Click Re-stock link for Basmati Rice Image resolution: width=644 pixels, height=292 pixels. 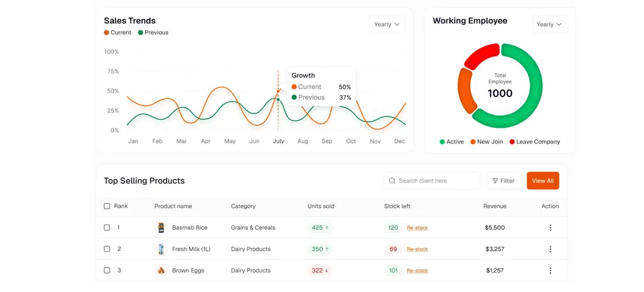tap(417, 227)
